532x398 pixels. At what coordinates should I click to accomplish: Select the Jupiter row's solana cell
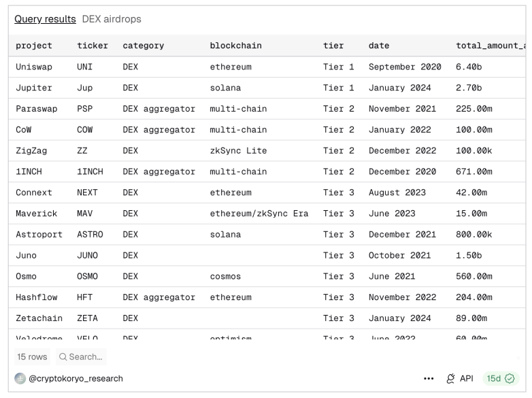point(225,88)
